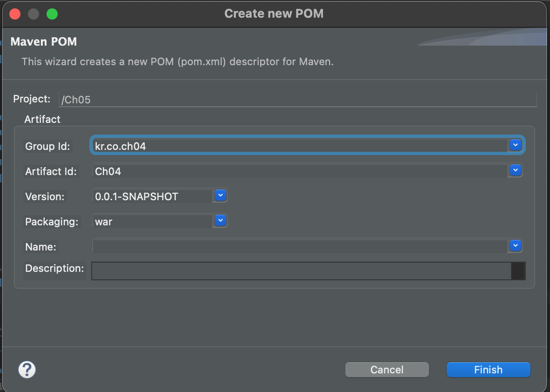Select the Project field showing /Ch05
550x392 pixels.
click(297, 99)
